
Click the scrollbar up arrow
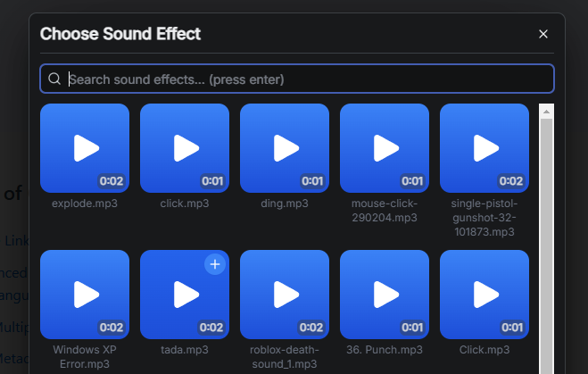click(x=547, y=111)
